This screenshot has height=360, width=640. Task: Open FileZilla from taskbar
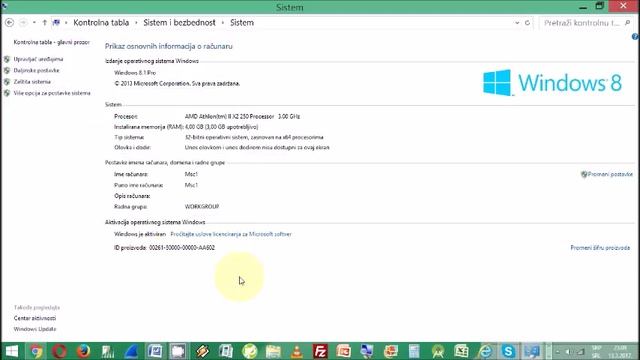320,351
